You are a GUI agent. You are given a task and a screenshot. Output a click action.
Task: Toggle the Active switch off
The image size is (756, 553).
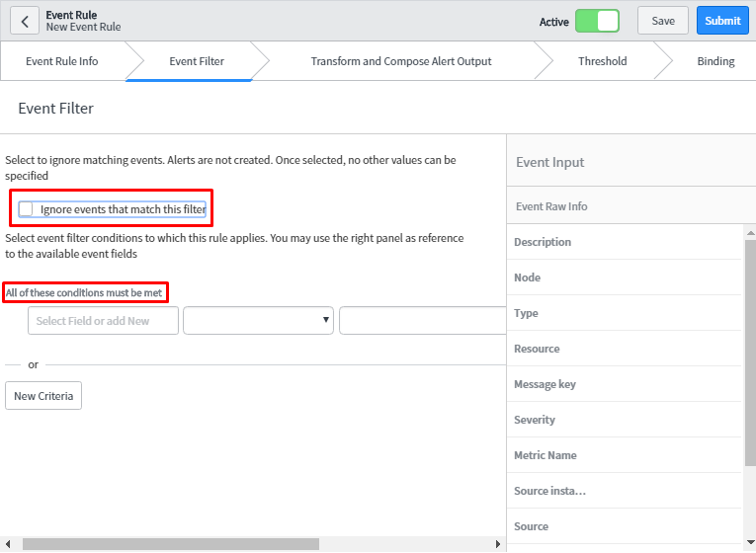[x=597, y=21]
